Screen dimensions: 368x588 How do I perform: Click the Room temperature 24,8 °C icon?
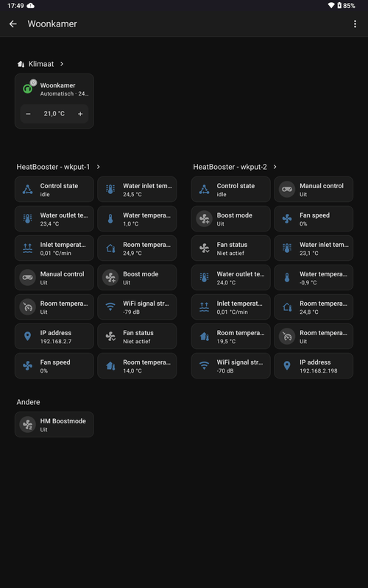[287, 307]
